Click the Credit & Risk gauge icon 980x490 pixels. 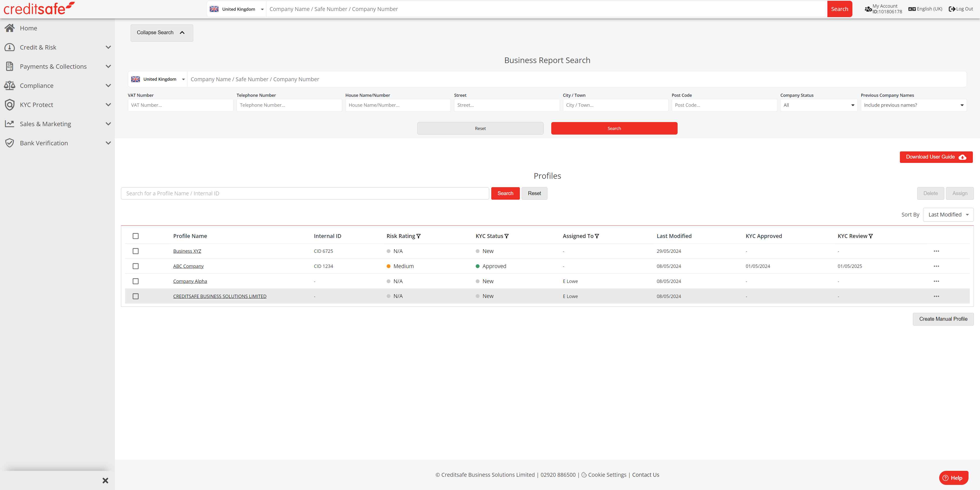[x=10, y=47]
